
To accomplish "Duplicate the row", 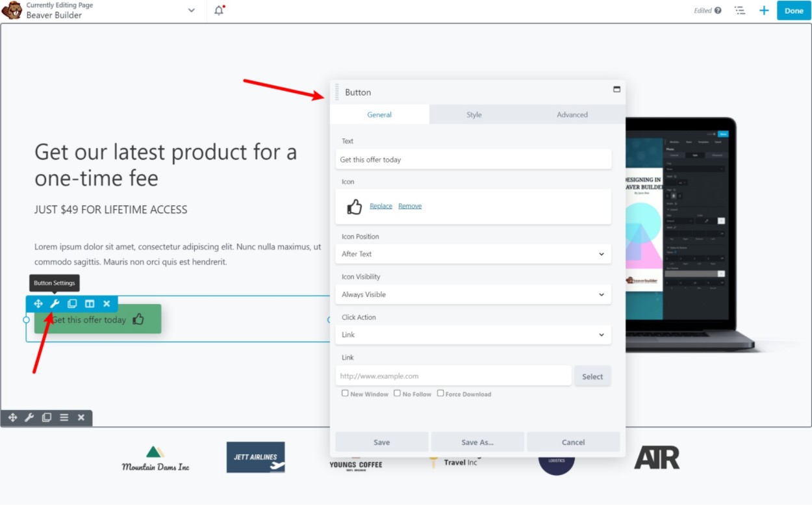I will point(47,418).
